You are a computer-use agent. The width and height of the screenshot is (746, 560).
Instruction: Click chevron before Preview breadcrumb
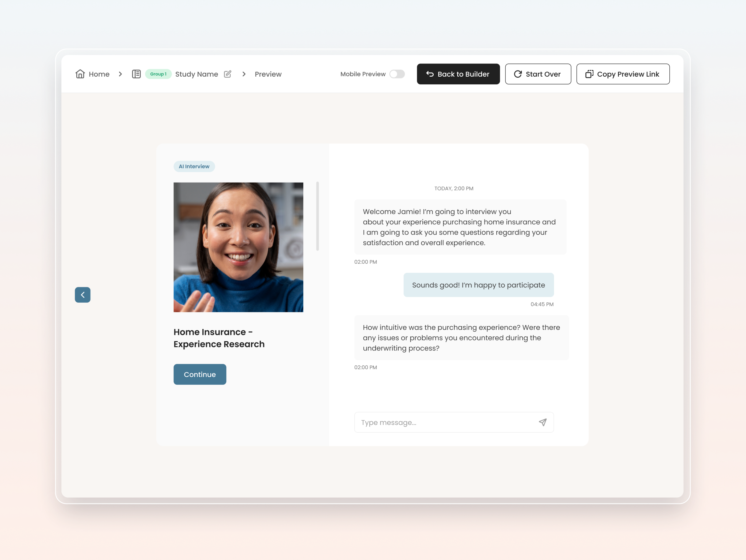pos(244,74)
